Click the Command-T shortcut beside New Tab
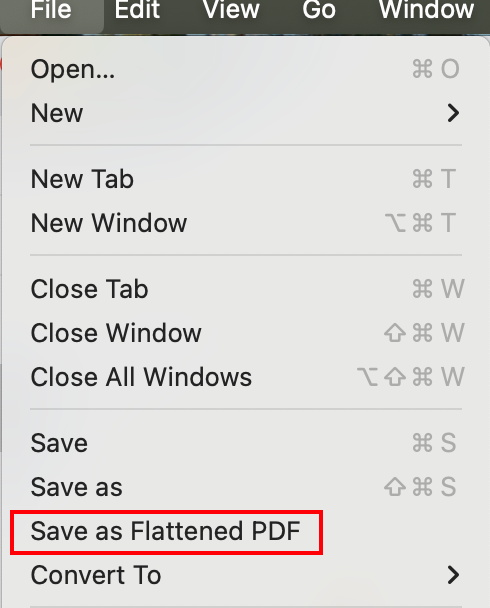490x608 pixels. coord(434,179)
